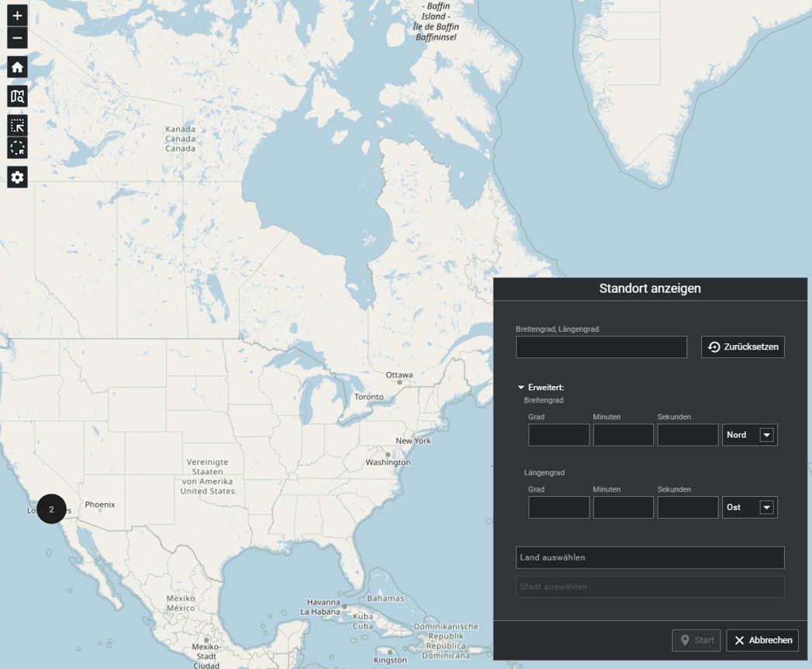Click the Breitengrad, Längengrad input field
Image resolution: width=812 pixels, height=669 pixels.
pyautogui.click(x=601, y=347)
